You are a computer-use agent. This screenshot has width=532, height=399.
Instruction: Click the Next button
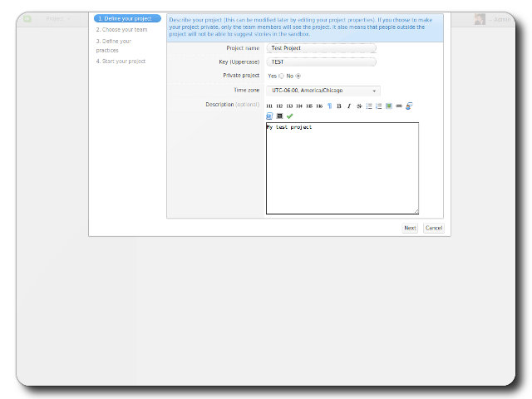410,228
